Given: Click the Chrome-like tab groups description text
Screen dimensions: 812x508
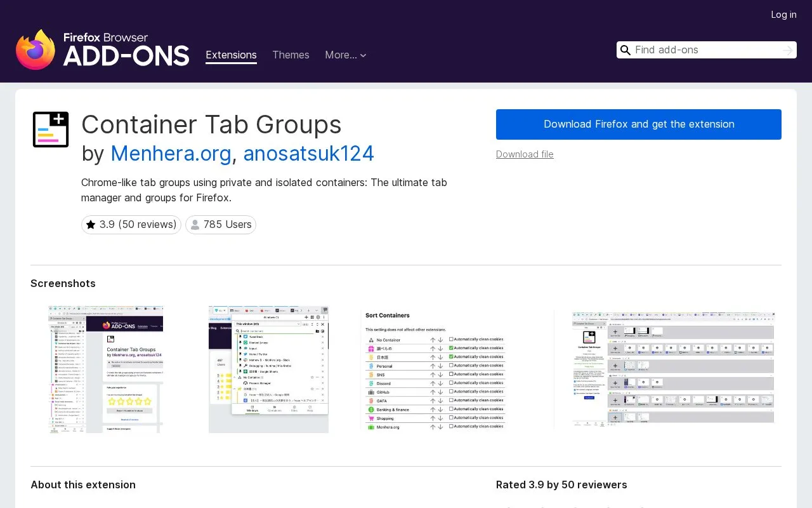Looking at the screenshot, I should coord(264,190).
